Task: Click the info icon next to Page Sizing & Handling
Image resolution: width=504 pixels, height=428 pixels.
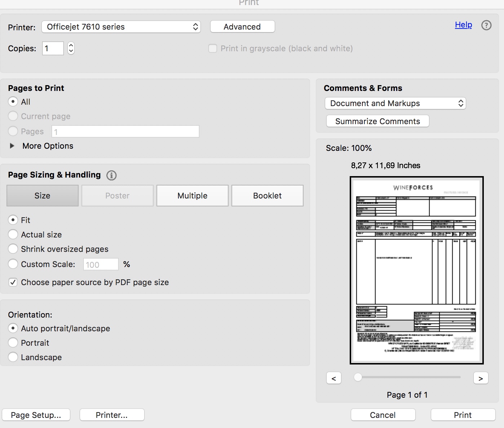Action: [x=111, y=175]
